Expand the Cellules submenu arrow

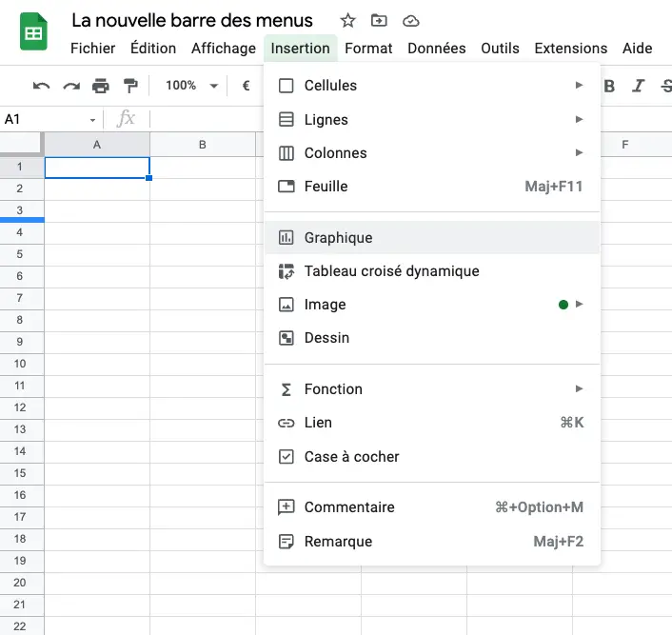click(x=579, y=86)
